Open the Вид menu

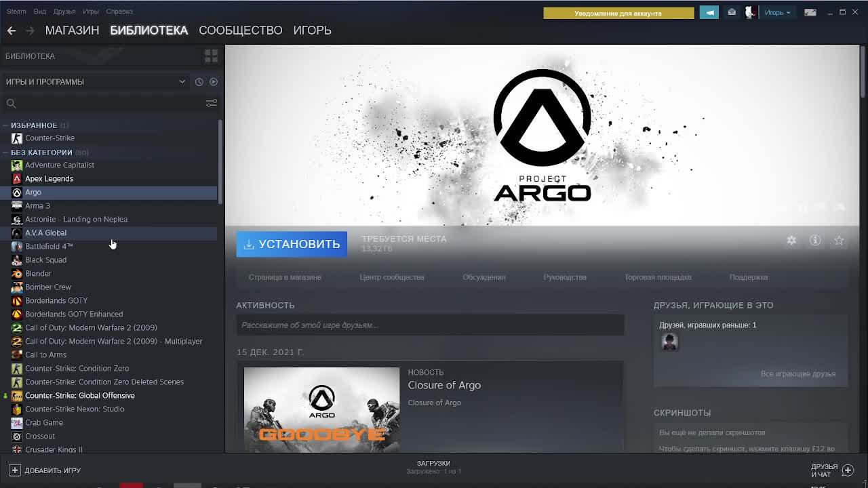[40, 12]
